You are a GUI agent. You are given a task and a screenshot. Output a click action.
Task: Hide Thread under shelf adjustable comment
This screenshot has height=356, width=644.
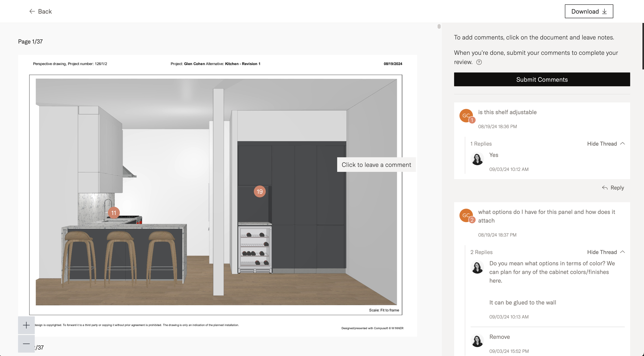pyautogui.click(x=606, y=144)
